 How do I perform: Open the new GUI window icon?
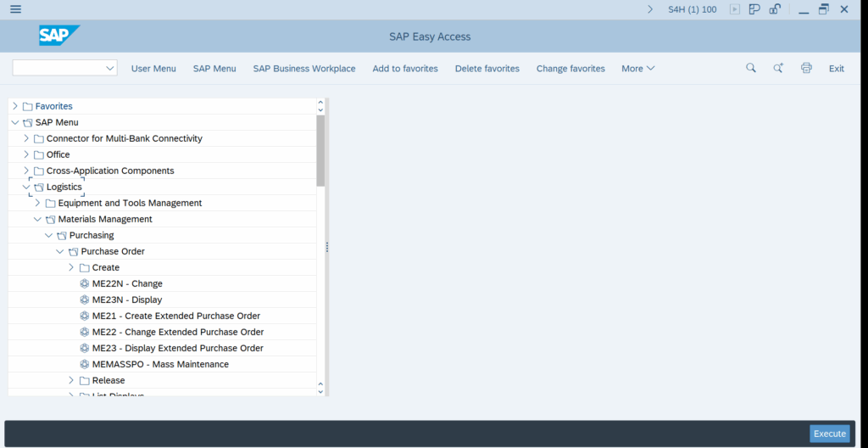tap(754, 8)
